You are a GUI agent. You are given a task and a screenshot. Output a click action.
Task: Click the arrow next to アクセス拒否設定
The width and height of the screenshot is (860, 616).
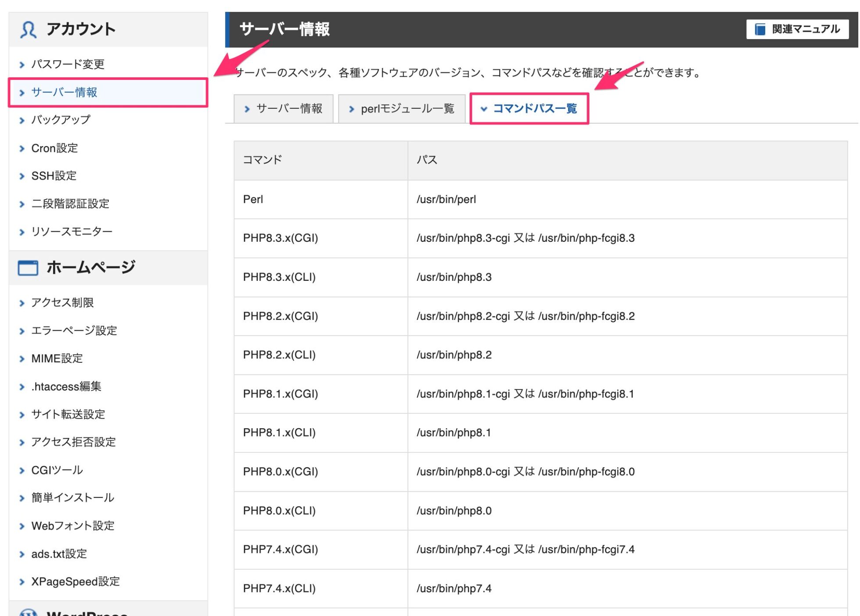22,443
